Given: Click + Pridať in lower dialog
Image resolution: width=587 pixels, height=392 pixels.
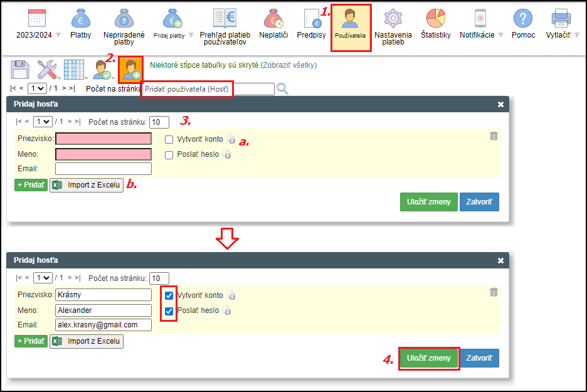Looking at the screenshot, I should point(31,341).
